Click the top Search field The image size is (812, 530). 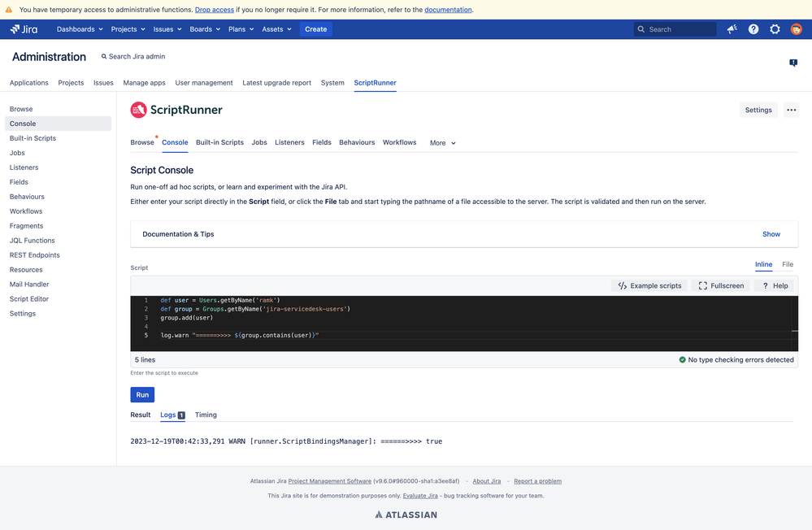(x=675, y=29)
